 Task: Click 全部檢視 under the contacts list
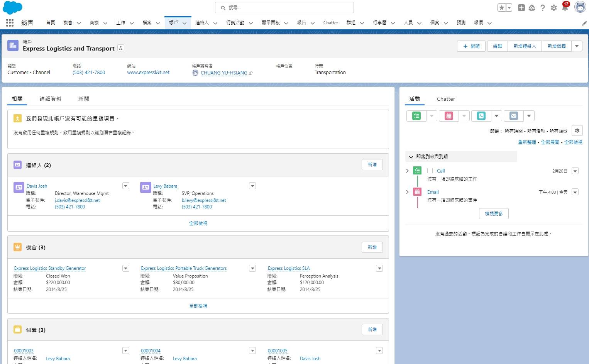pyautogui.click(x=198, y=223)
